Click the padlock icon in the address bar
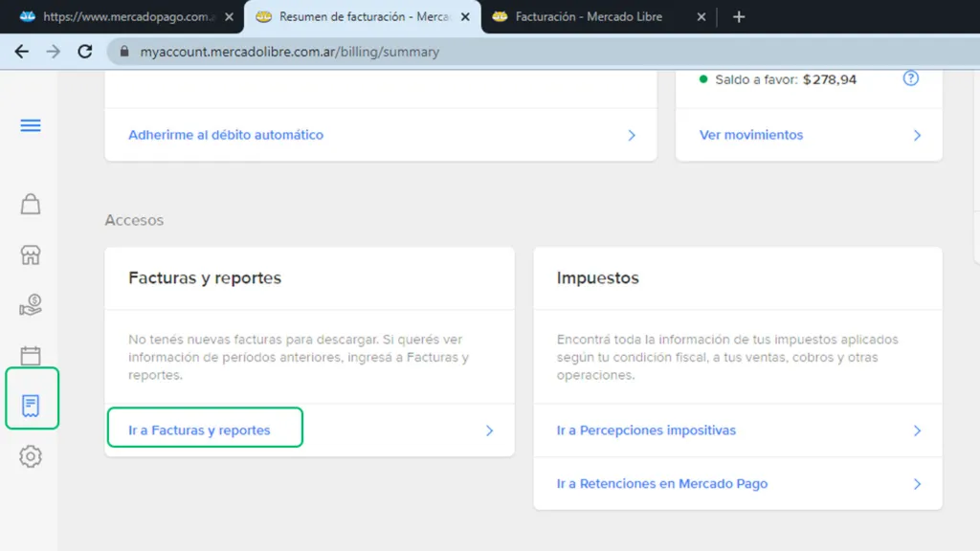980x551 pixels. (x=124, y=53)
